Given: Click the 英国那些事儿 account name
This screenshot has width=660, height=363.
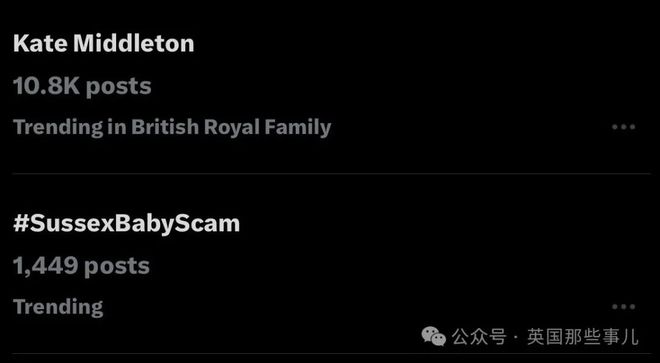Looking at the screenshot, I should (x=583, y=336).
